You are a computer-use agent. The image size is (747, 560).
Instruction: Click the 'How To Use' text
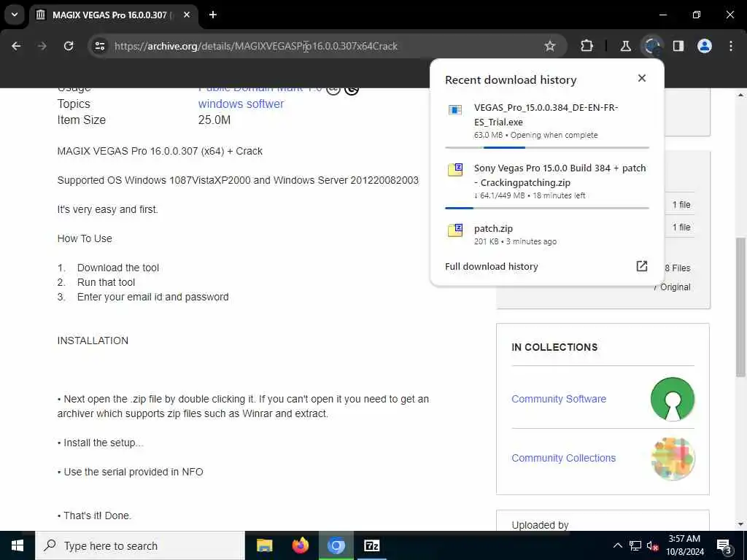[x=85, y=238]
